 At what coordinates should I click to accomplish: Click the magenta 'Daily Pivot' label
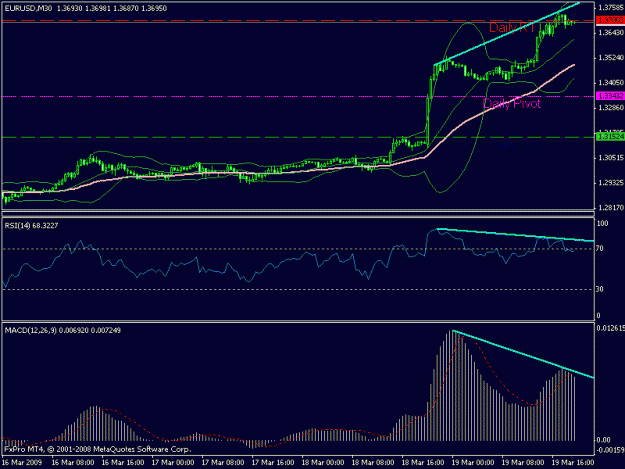tap(511, 104)
